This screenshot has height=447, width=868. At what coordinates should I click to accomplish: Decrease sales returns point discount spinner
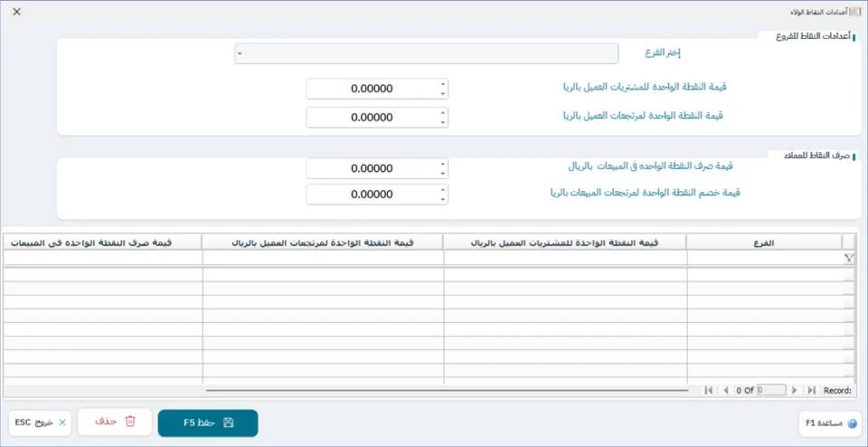pos(442,199)
